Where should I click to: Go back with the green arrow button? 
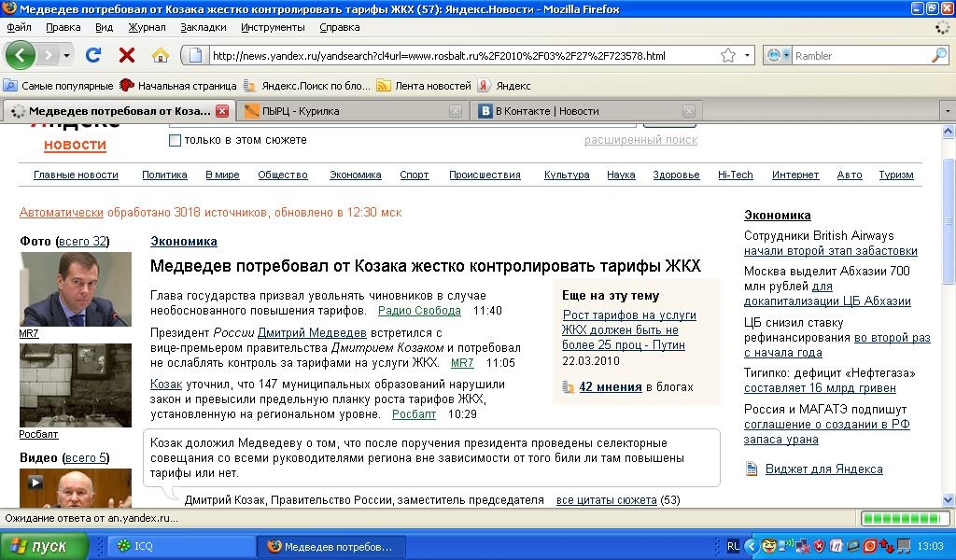click(21, 55)
